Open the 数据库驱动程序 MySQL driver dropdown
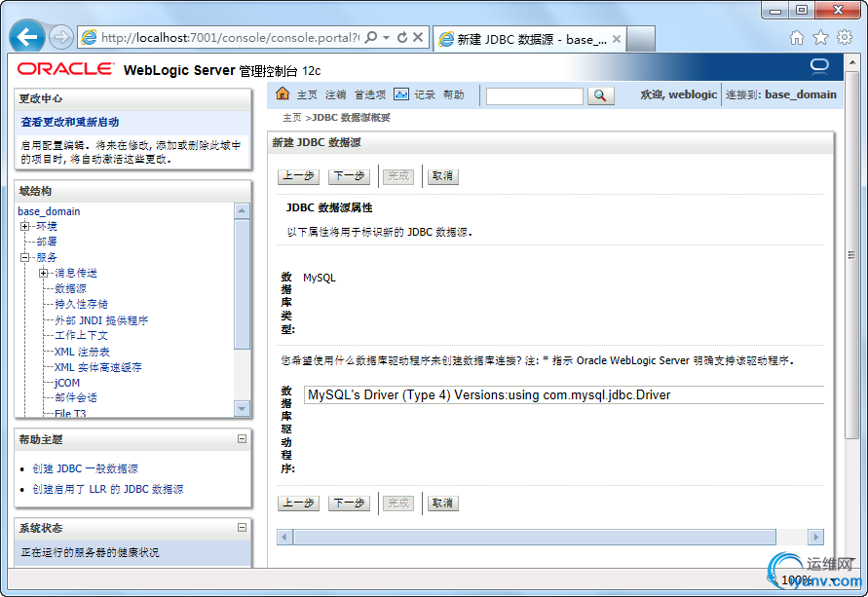 click(x=563, y=395)
